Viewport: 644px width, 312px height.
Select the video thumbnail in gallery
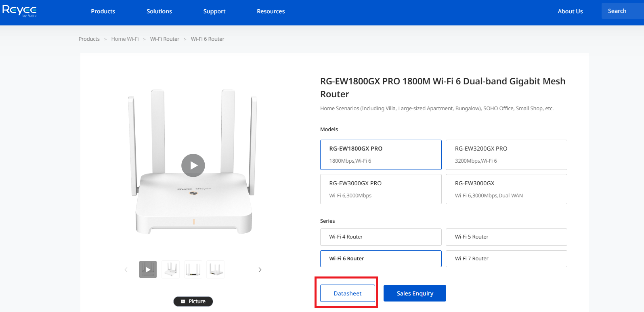148,269
